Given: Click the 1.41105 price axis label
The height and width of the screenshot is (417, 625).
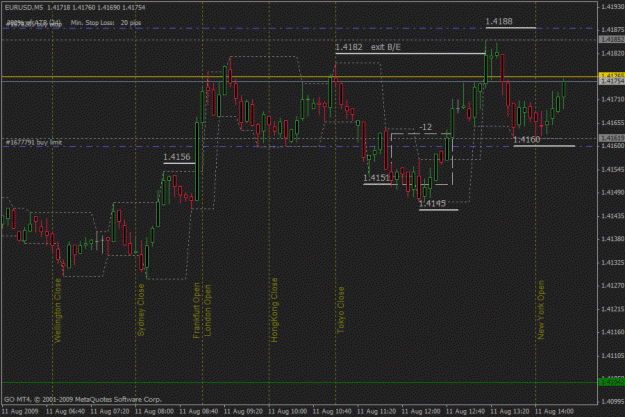Looking at the screenshot, I should click(x=613, y=355).
